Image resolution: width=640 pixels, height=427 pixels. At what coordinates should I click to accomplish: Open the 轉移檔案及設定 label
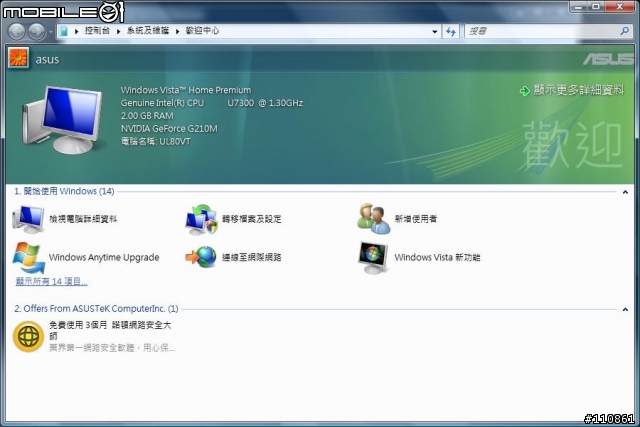(252, 219)
